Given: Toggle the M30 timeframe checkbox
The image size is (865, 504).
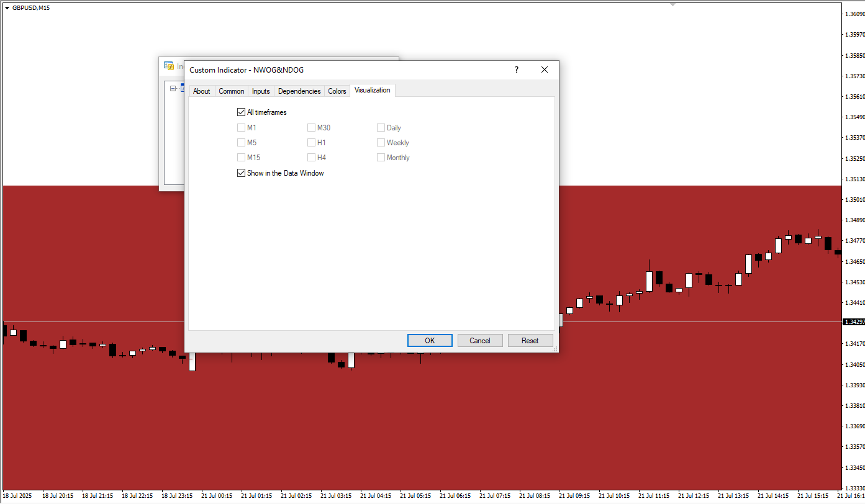Looking at the screenshot, I should tap(311, 128).
